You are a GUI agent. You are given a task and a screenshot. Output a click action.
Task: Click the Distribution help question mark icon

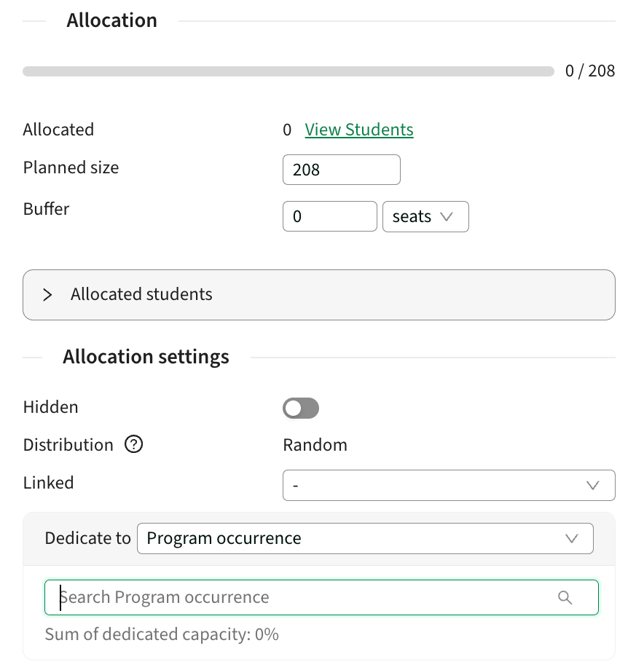click(133, 444)
